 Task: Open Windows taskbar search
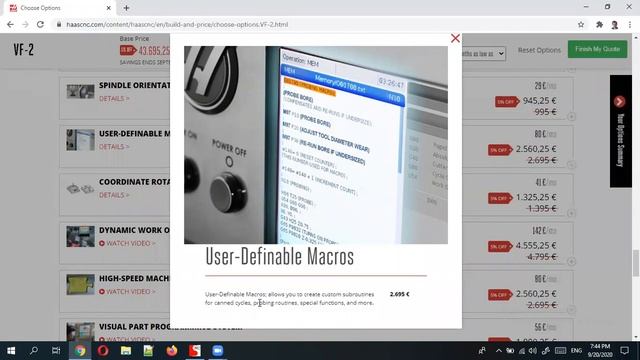point(34,351)
